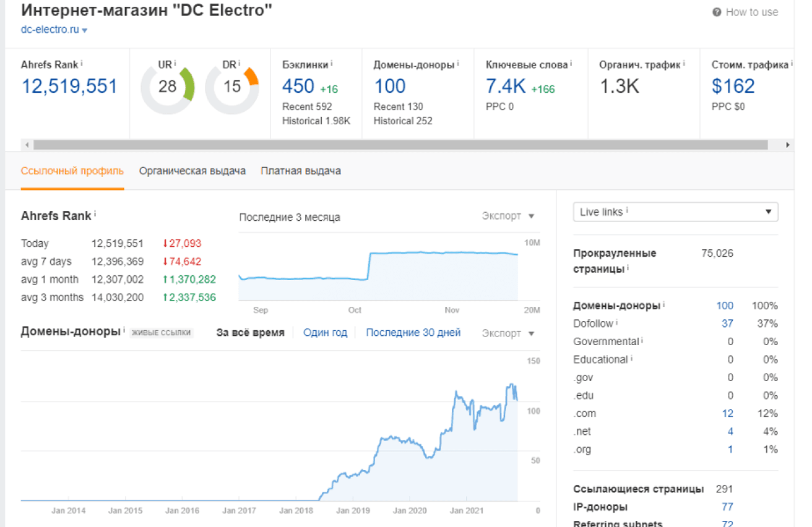Select Последние 30 дней chart range

click(x=413, y=333)
